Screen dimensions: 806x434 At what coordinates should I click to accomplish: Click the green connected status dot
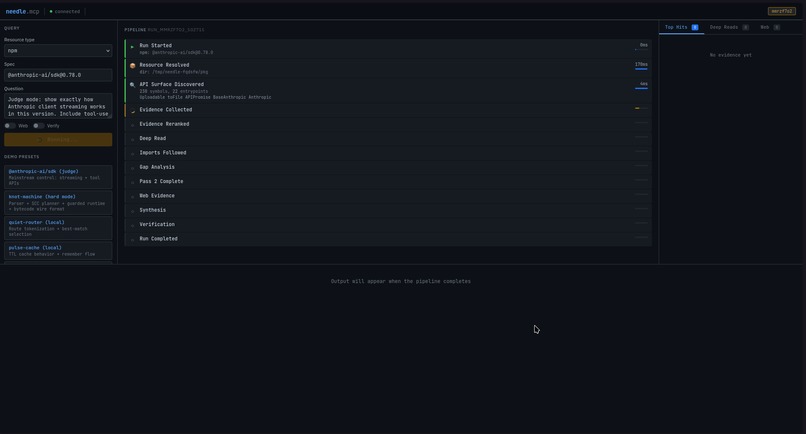click(x=51, y=11)
